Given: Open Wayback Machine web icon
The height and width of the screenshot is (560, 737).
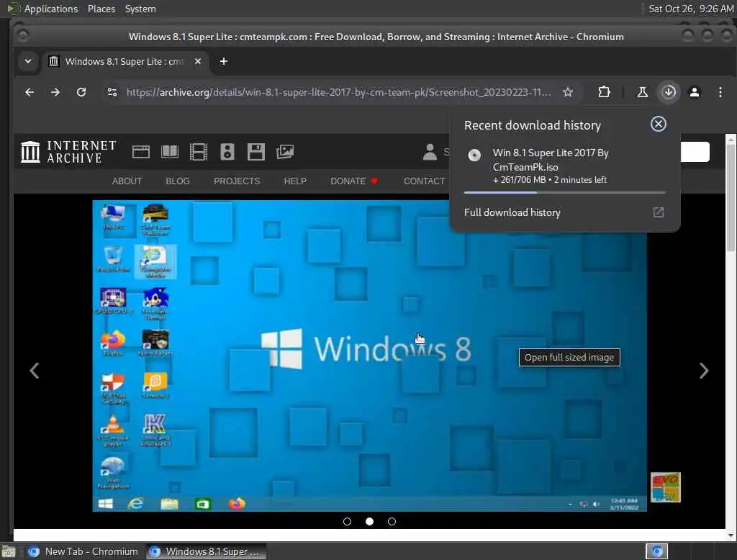Looking at the screenshot, I should [x=140, y=152].
